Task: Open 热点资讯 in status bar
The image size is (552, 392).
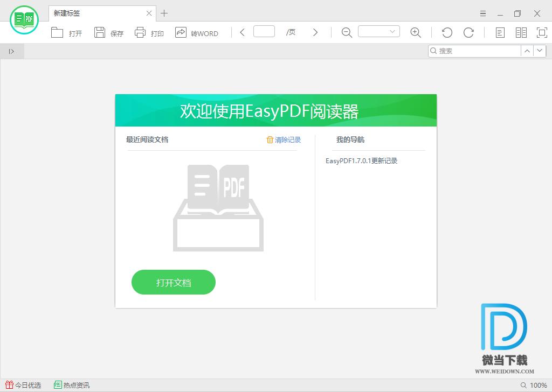Action: tap(72, 386)
